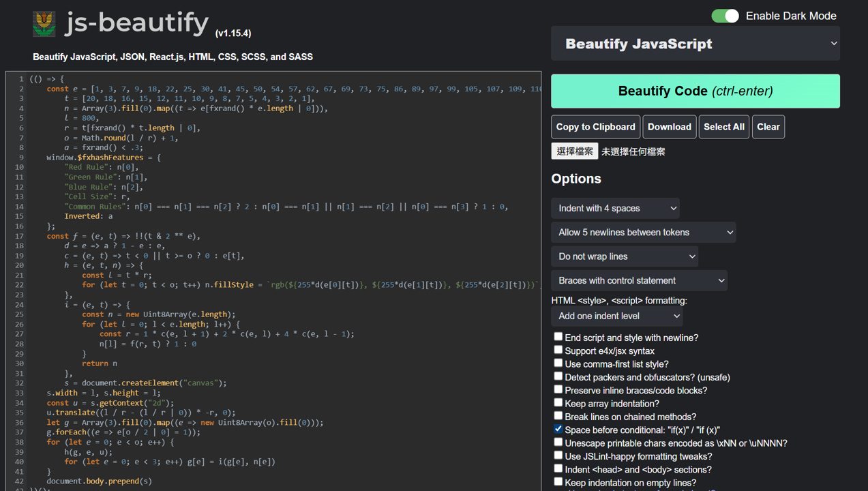The image size is (868, 491).
Task: Click the js-beautify title heading
Action: click(137, 23)
